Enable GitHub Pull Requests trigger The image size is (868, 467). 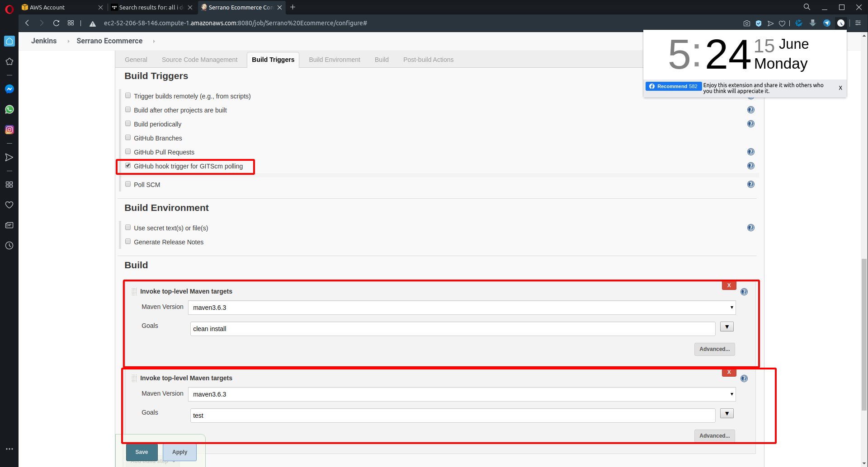pos(128,152)
